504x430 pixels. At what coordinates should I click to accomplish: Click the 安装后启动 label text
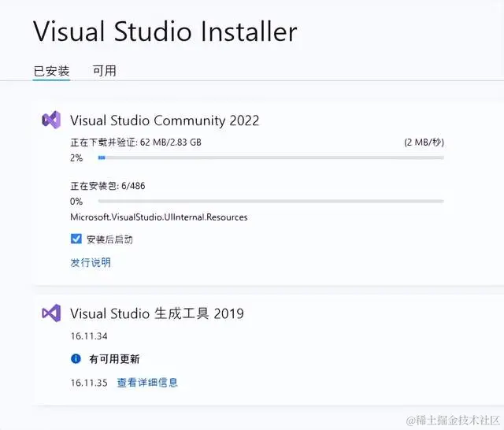point(109,239)
